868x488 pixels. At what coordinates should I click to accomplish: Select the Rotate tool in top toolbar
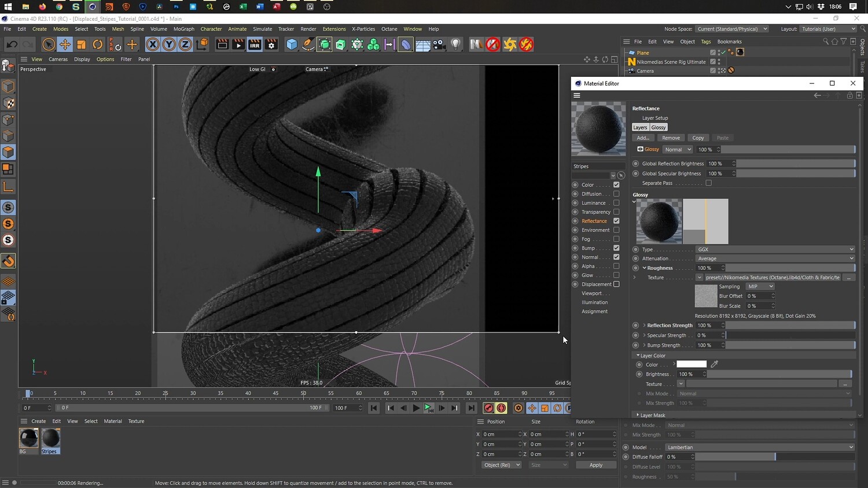(x=98, y=45)
